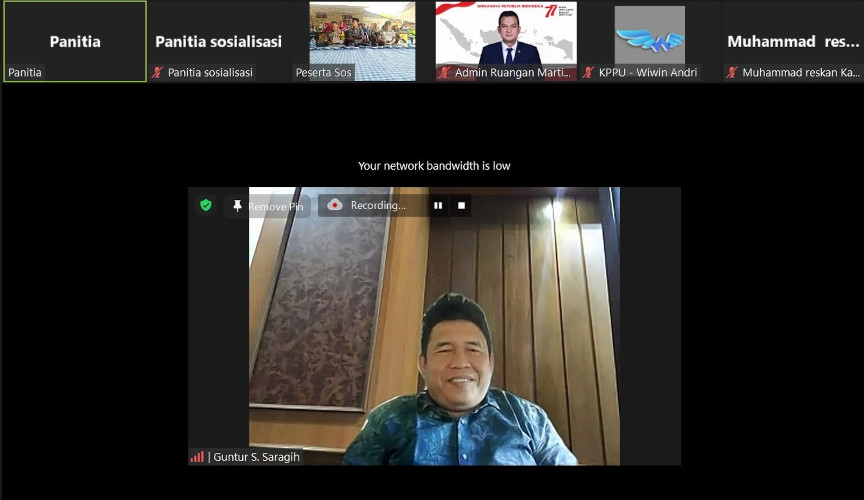The image size is (864, 500).
Task: Click muted mic icon for Admin Ruangan
Action: [x=445, y=72]
